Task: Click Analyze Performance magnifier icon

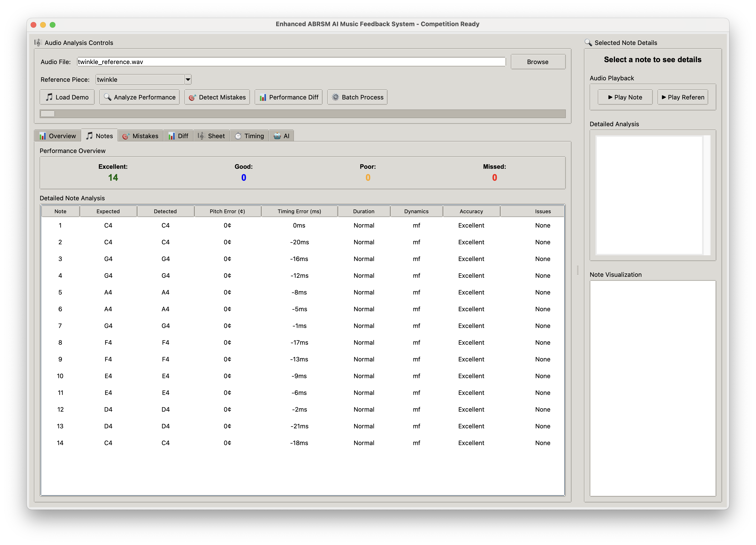Action: tap(107, 97)
